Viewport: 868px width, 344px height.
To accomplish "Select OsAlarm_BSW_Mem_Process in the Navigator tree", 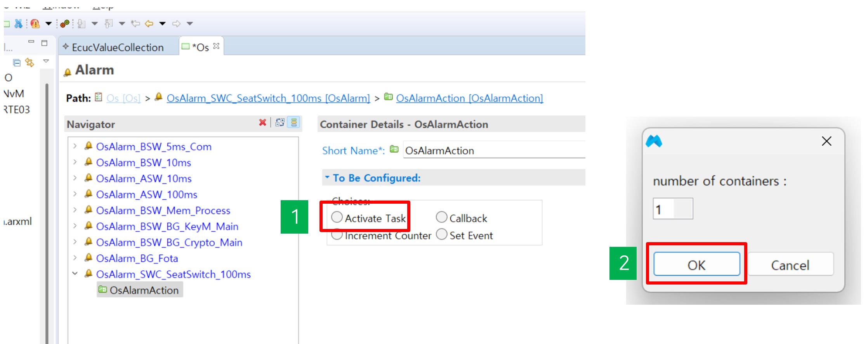I will (x=163, y=210).
